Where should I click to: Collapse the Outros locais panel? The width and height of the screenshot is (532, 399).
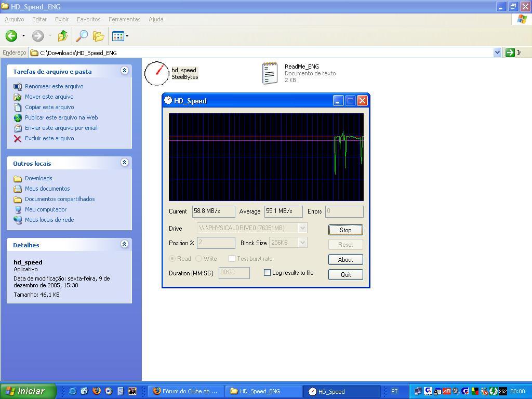[x=125, y=163]
